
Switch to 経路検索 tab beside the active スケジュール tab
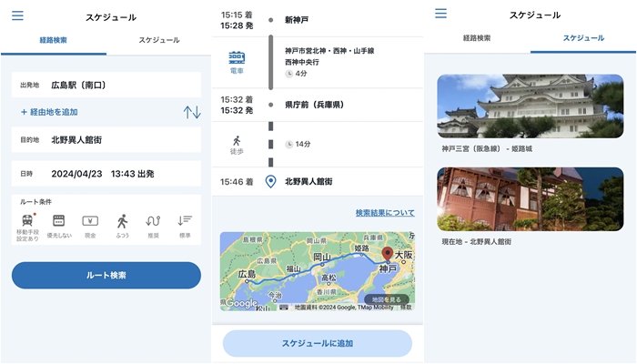[477, 38]
